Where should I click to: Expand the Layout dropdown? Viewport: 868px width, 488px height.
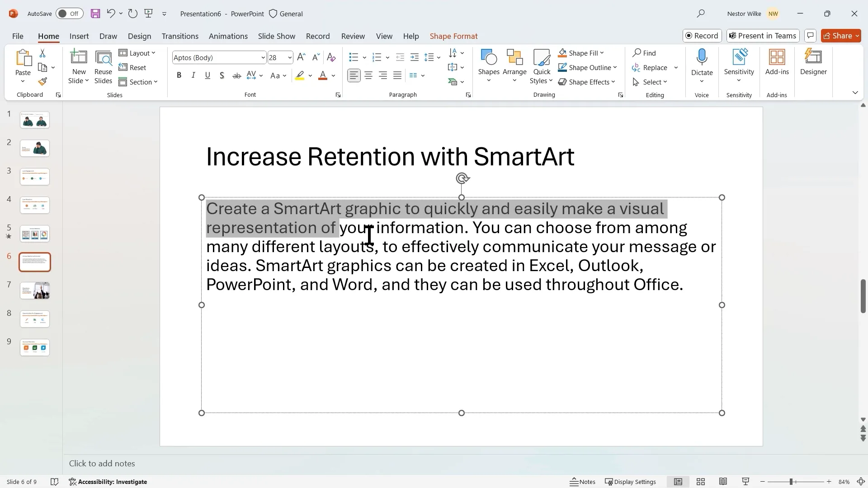pos(137,53)
